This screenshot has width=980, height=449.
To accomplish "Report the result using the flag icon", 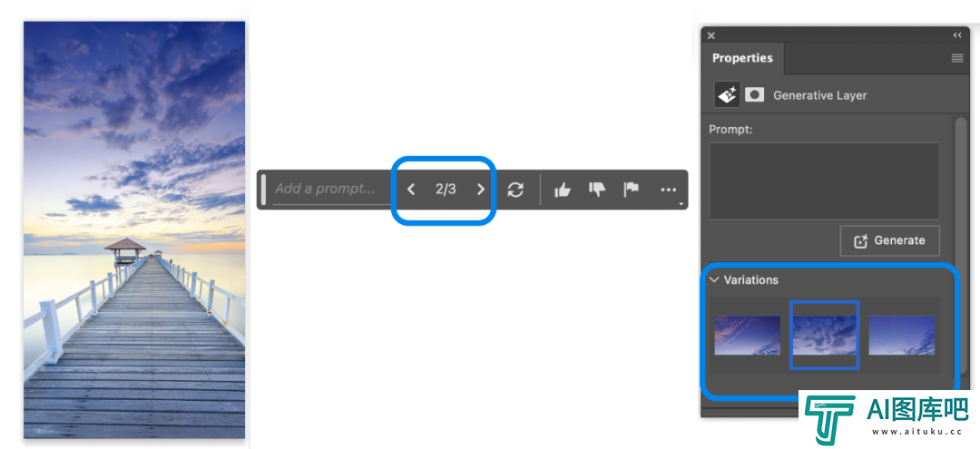I will point(632,190).
